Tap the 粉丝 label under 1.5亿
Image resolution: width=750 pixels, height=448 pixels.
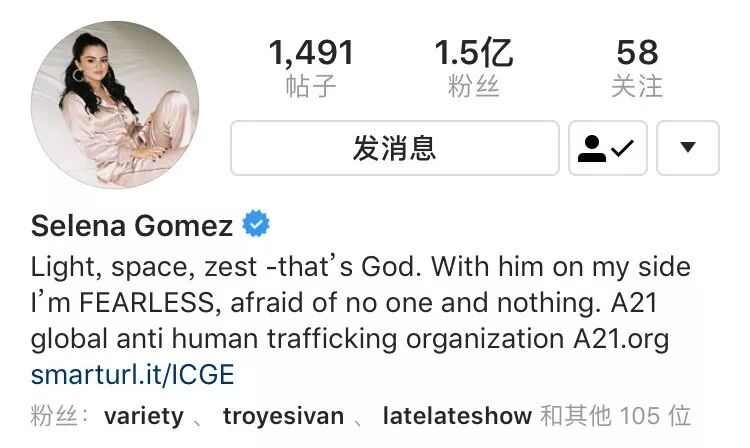click(x=474, y=87)
